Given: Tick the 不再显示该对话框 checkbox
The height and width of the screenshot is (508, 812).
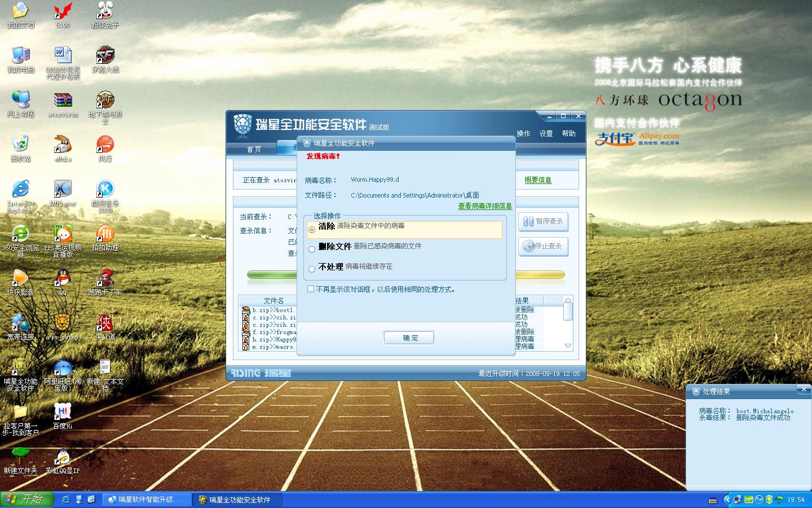Looking at the screenshot, I should point(311,289).
